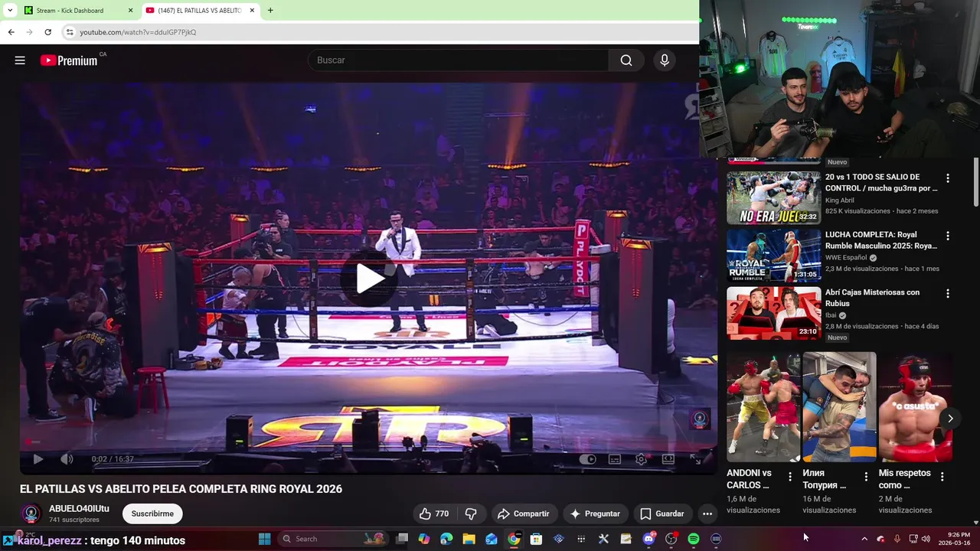Enter fullscreen mode
The image size is (980, 551).
[x=695, y=459]
